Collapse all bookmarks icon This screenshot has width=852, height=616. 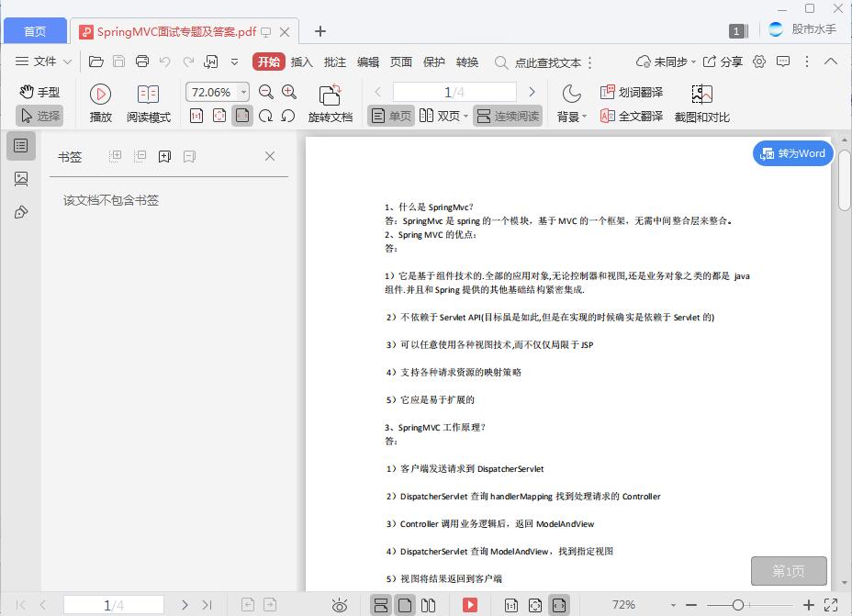point(140,156)
